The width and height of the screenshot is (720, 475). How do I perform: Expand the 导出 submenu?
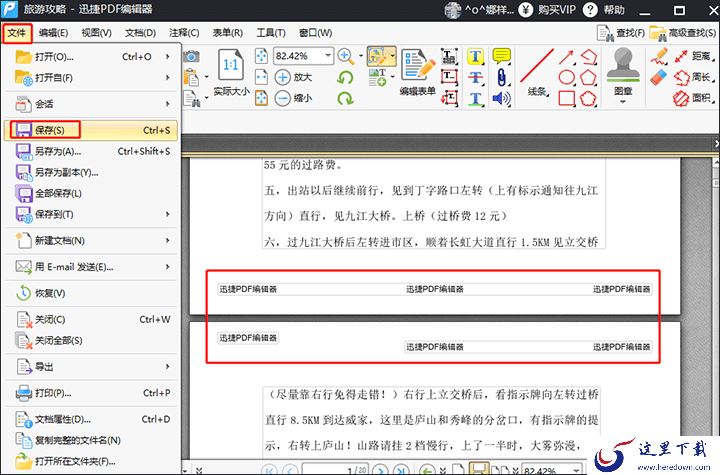point(92,367)
